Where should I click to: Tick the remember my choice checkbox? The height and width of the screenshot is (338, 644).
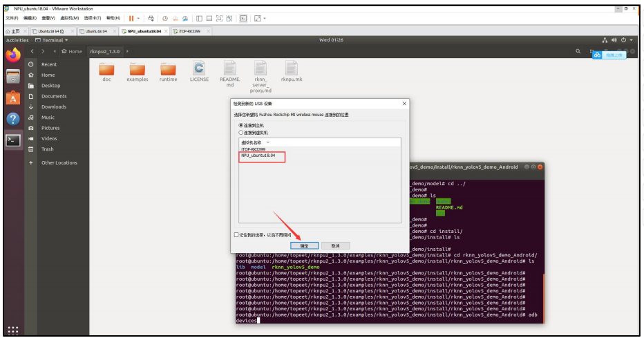point(236,234)
